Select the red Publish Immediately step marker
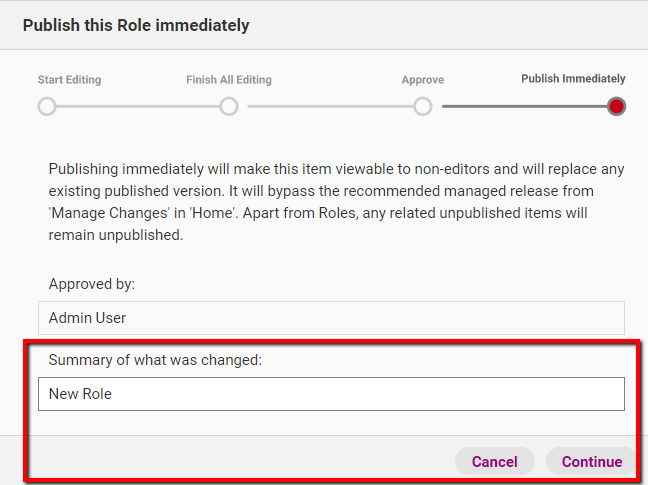The height and width of the screenshot is (485, 648). [x=616, y=107]
